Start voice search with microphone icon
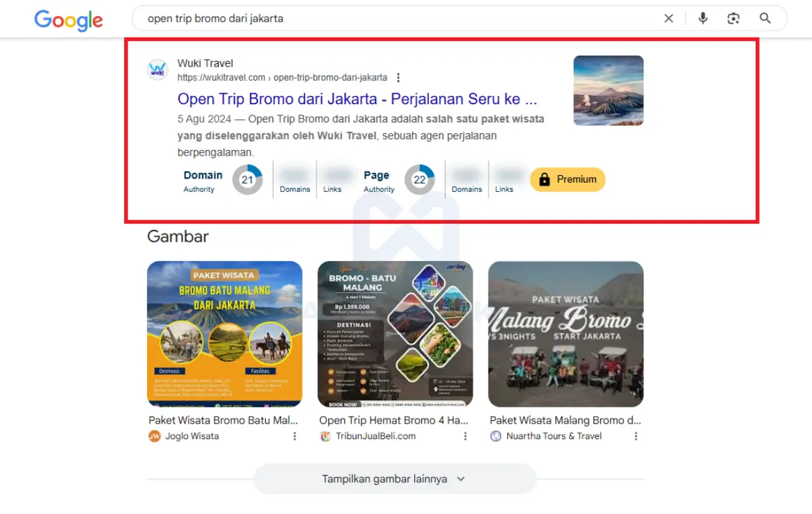812x514 pixels. [703, 19]
